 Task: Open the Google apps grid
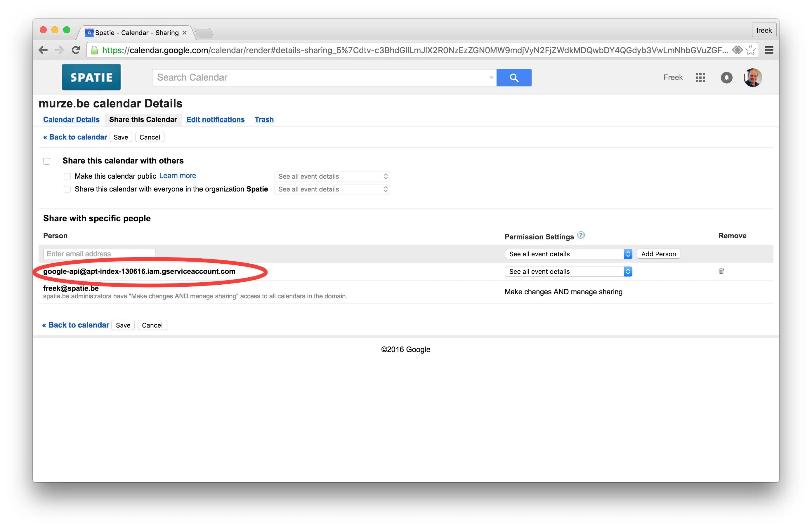pyautogui.click(x=700, y=78)
